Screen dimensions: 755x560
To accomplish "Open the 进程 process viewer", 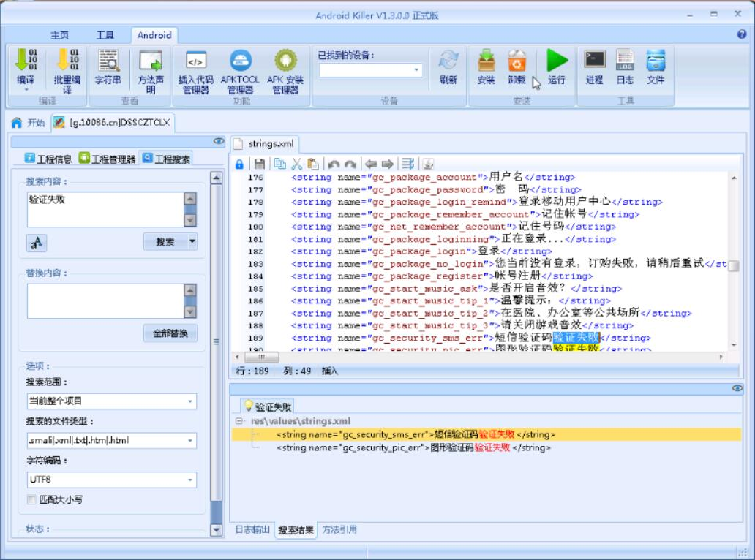I will click(x=595, y=67).
